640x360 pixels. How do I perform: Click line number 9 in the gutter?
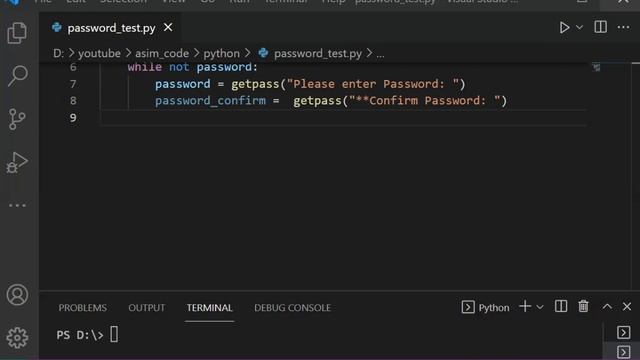(x=73, y=118)
